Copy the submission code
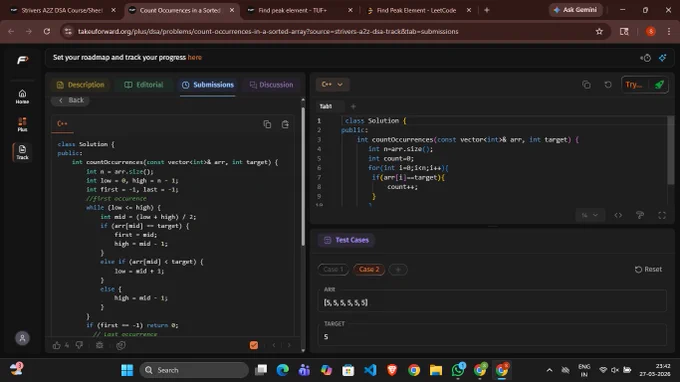 (267, 124)
